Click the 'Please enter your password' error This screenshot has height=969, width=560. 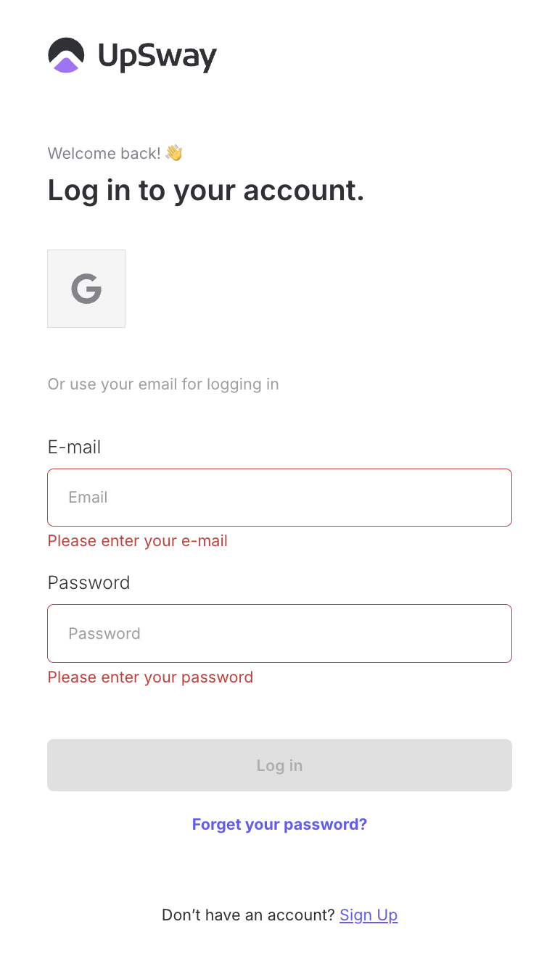[150, 677]
